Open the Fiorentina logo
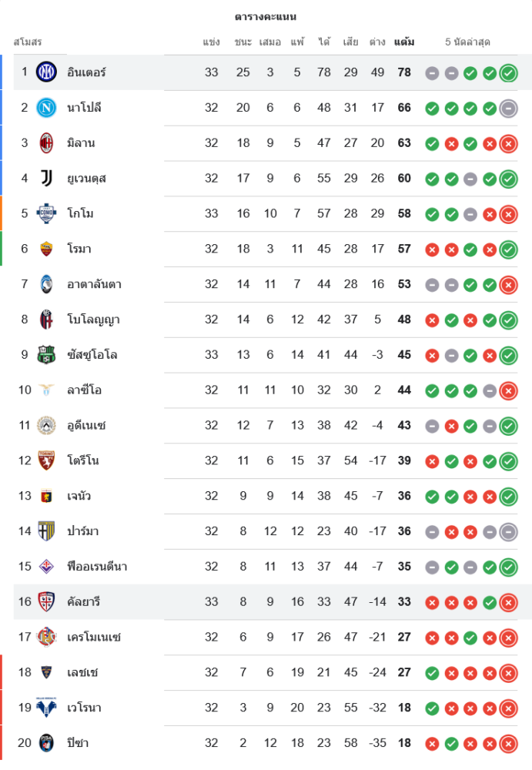Image resolution: width=532 pixels, height=770 pixels. [46, 567]
